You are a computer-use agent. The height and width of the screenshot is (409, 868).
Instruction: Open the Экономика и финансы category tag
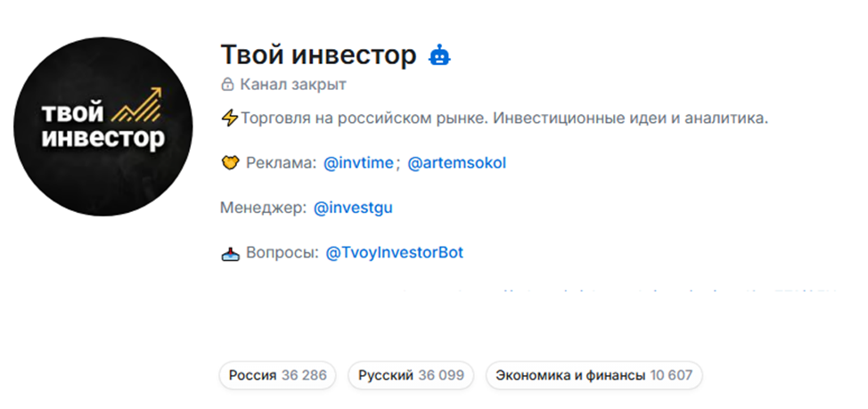(x=594, y=375)
